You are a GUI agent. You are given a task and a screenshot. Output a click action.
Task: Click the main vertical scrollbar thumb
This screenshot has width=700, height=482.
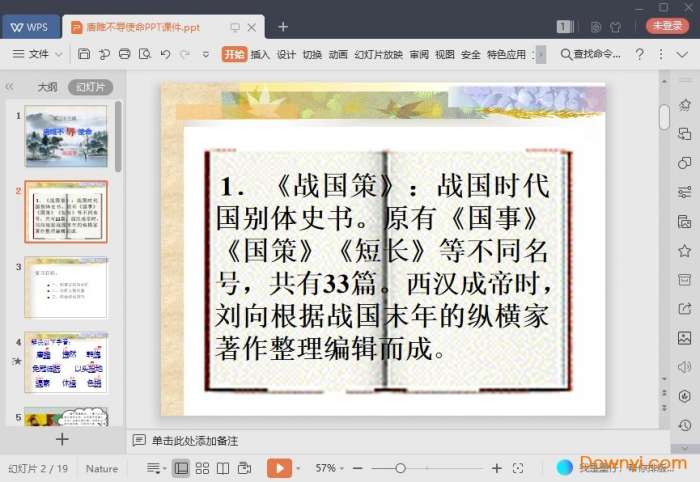(664, 117)
